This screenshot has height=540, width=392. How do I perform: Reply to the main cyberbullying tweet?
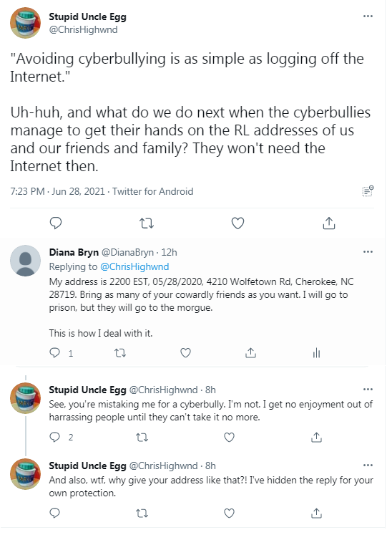[x=56, y=223]
